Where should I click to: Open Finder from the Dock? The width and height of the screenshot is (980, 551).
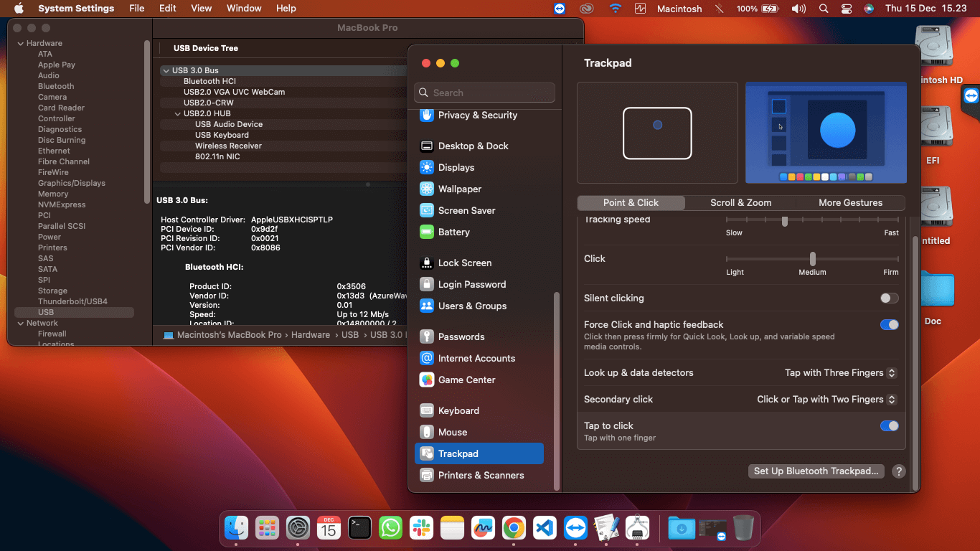236,528
